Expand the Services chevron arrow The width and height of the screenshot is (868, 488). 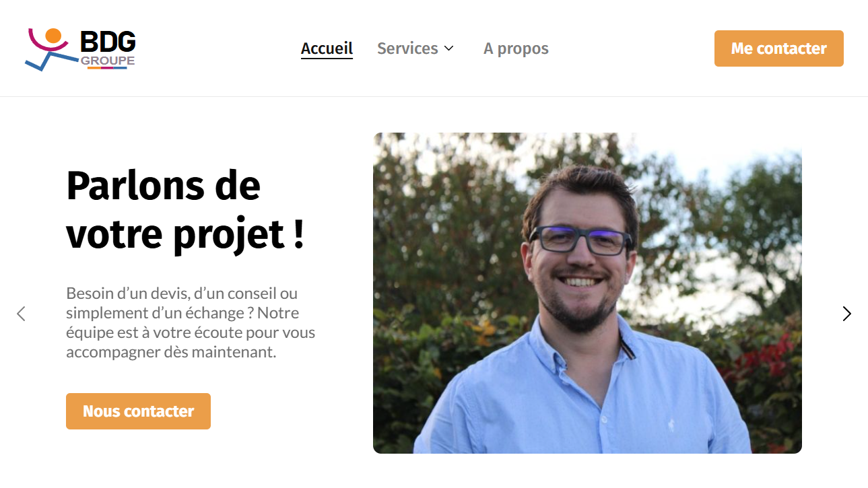point(448,48)
